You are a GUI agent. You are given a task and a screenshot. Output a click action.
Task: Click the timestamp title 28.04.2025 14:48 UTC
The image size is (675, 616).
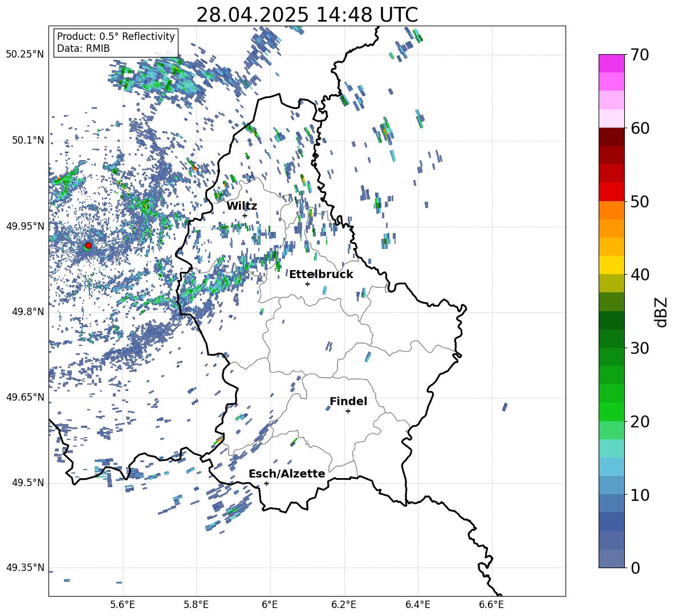click(307, 15)
